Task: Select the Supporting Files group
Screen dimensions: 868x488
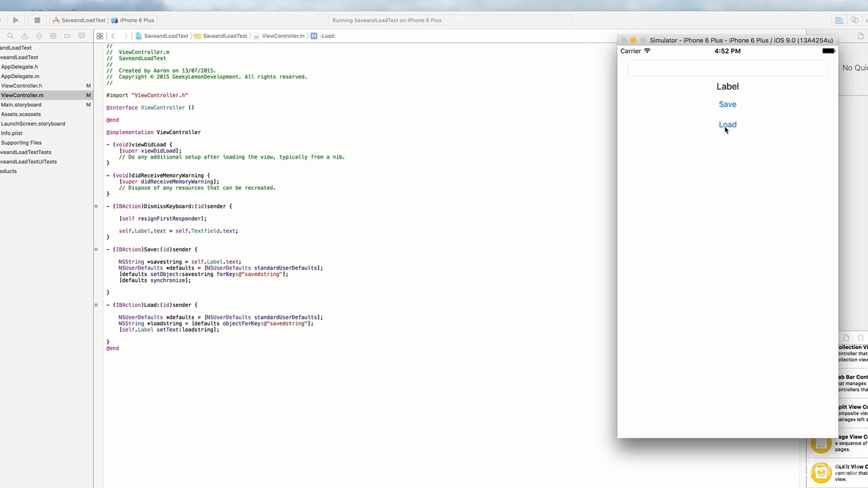Action: (21, 143)
